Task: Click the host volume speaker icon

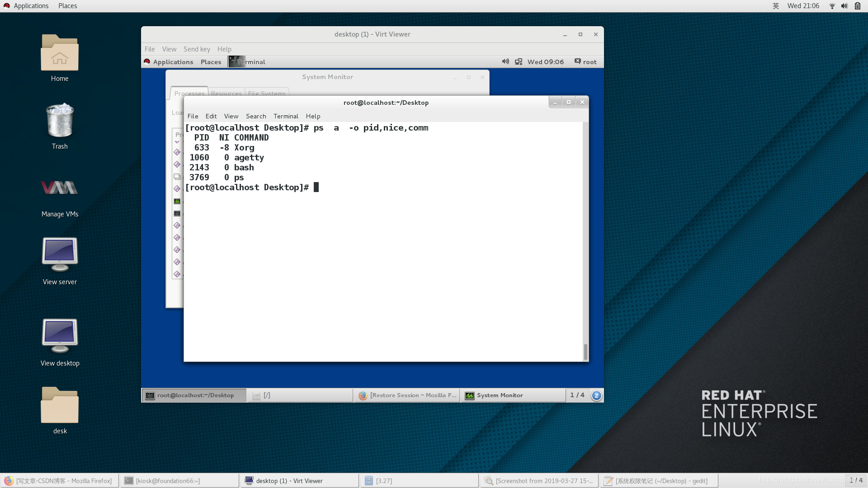Action: 844,6
